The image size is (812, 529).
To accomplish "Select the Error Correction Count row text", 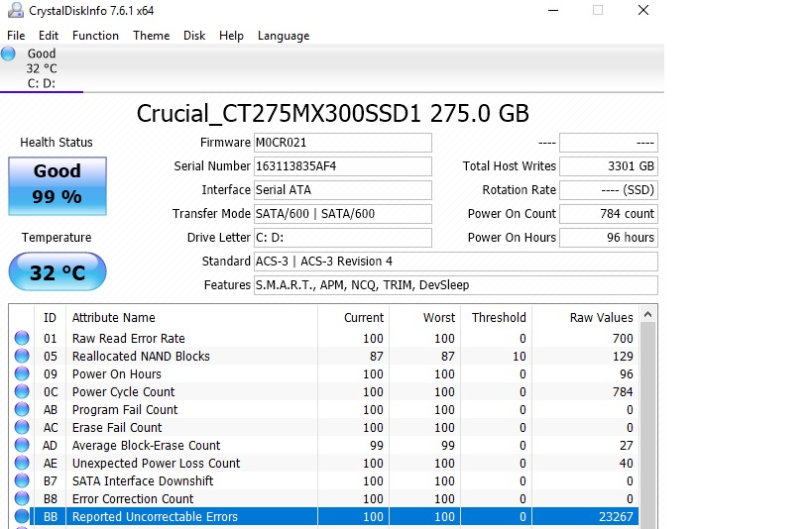I will tap(133, 499).
